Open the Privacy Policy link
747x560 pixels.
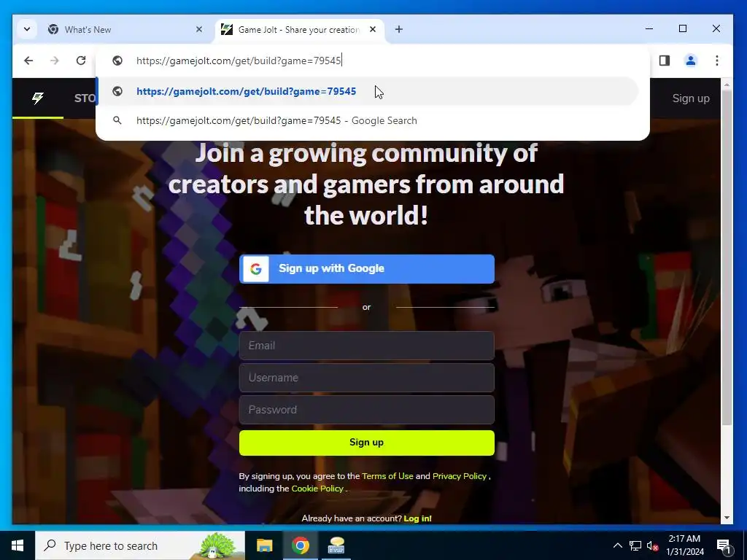[x=460, y=476]
